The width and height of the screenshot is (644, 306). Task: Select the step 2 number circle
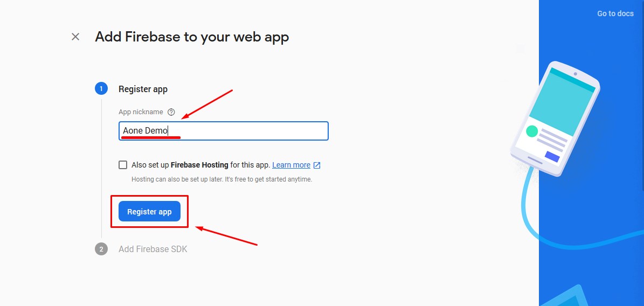tap(101, 249)
